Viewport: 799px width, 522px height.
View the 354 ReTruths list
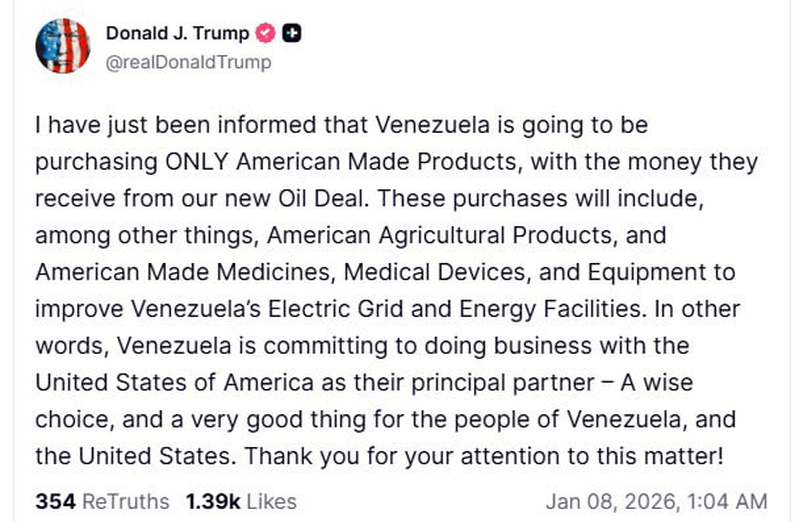(102, 500)
